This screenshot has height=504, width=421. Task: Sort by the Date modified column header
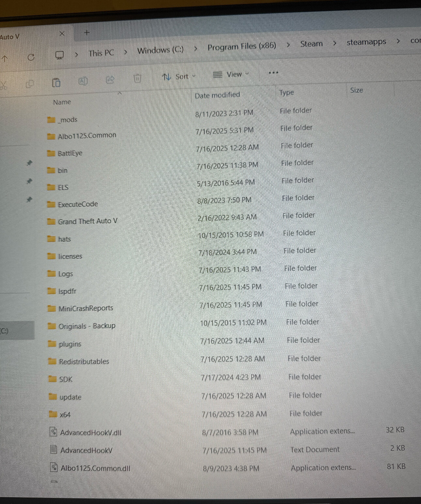(x=217, y=95)
